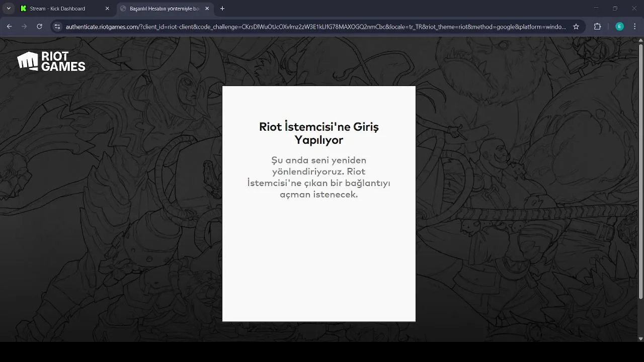Click the scrollbar down arrow

(640, 338)
